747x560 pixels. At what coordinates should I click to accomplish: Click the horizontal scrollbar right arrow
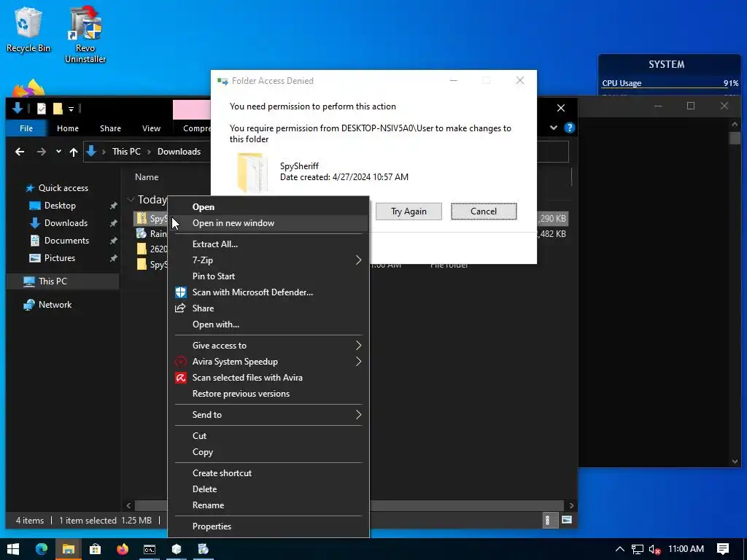click(x=571, y=505)
